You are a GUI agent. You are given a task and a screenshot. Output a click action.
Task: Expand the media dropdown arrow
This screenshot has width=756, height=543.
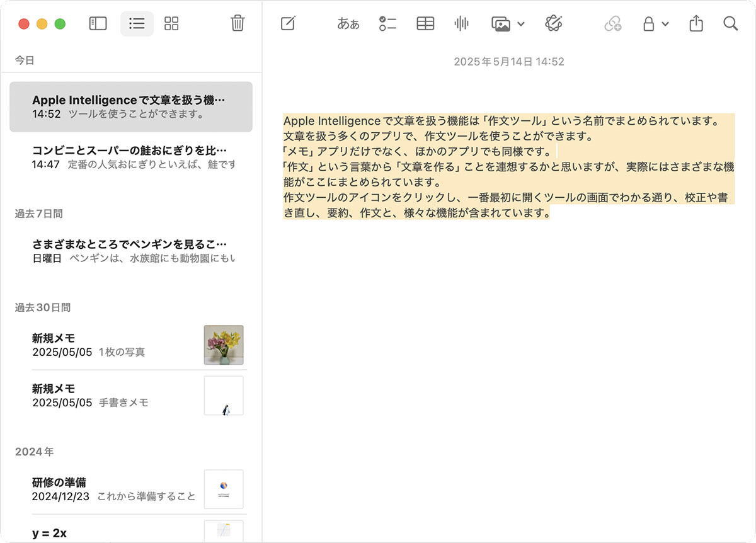(x=521, y=24)
